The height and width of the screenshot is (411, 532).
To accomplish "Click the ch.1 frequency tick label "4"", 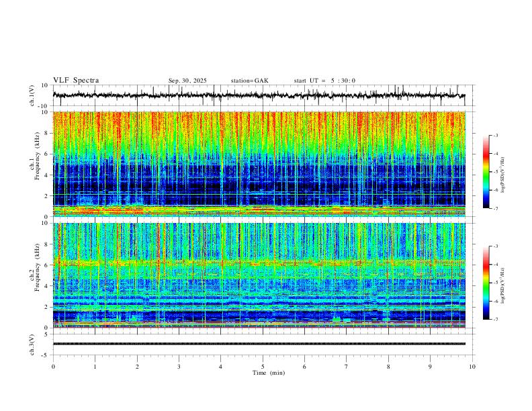I will [48, 175].
